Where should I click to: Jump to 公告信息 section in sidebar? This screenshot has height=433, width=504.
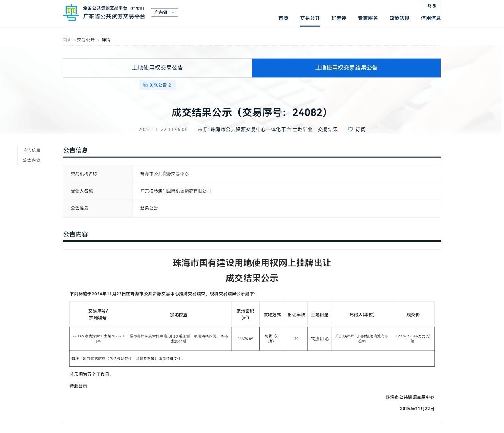point(32,150)
